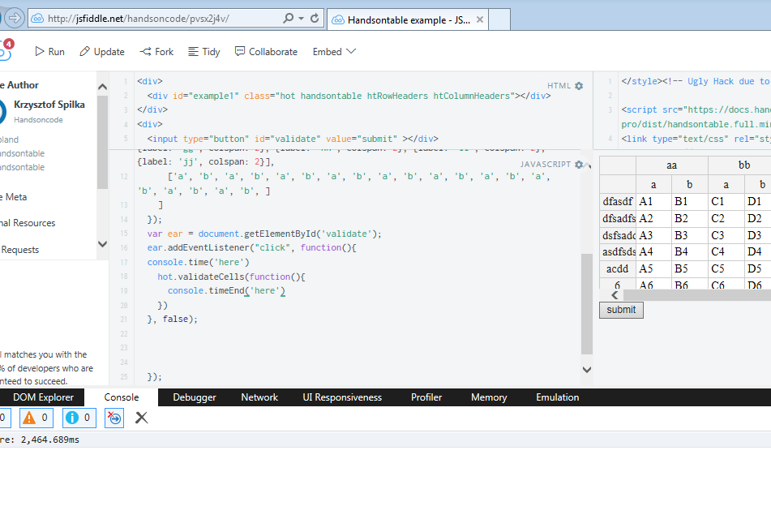Expand the Embed dropdown
Viewport: 771px width, 532px height.
click(334, 52)
